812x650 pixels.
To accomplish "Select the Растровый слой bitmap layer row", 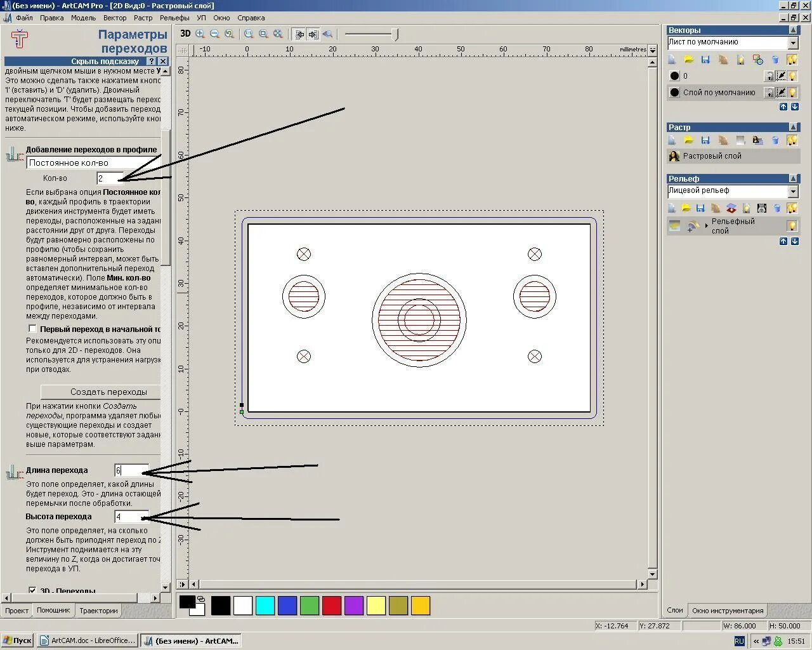I will click(x=733, y=156).
